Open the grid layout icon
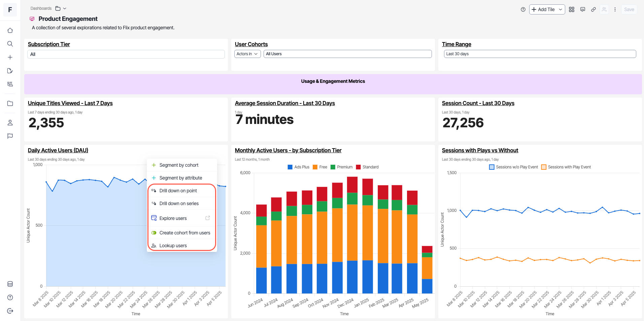The image size is (644, 321). click(x=572, y=9)
